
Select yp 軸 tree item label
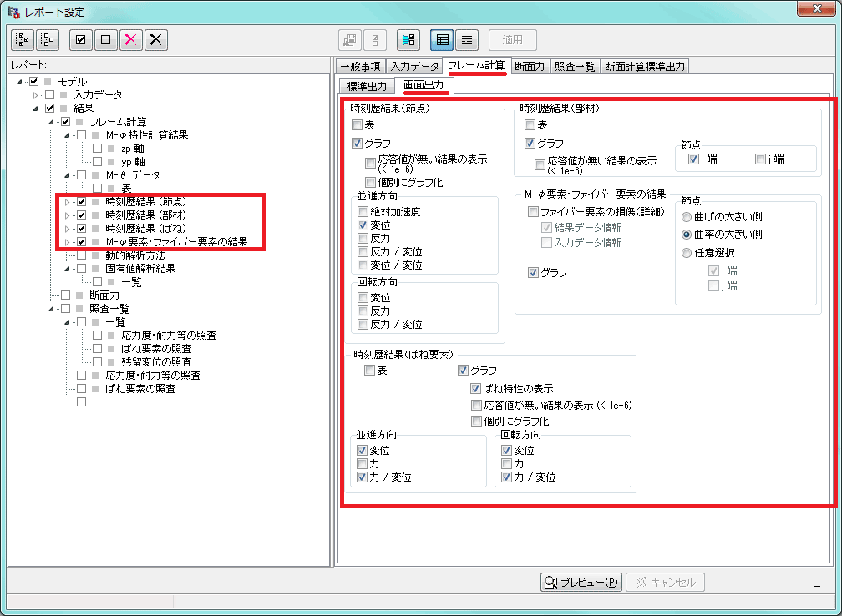(x=133, y=162)
